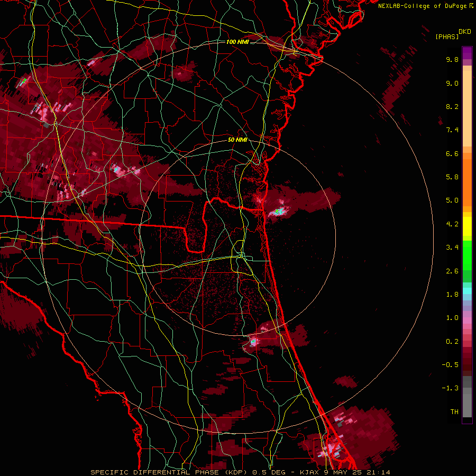Select the 9.8 value on color scale
The image size is (476, 476).
(x=452, y=59)
